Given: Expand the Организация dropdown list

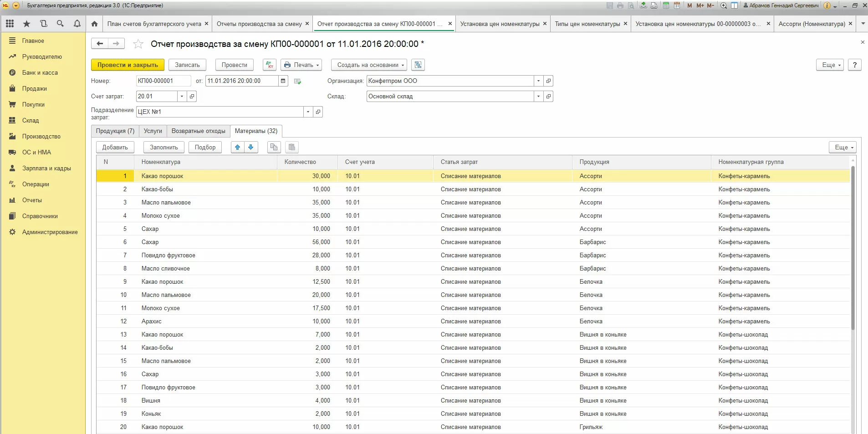Looking at the screenshot, I should 538,81.
